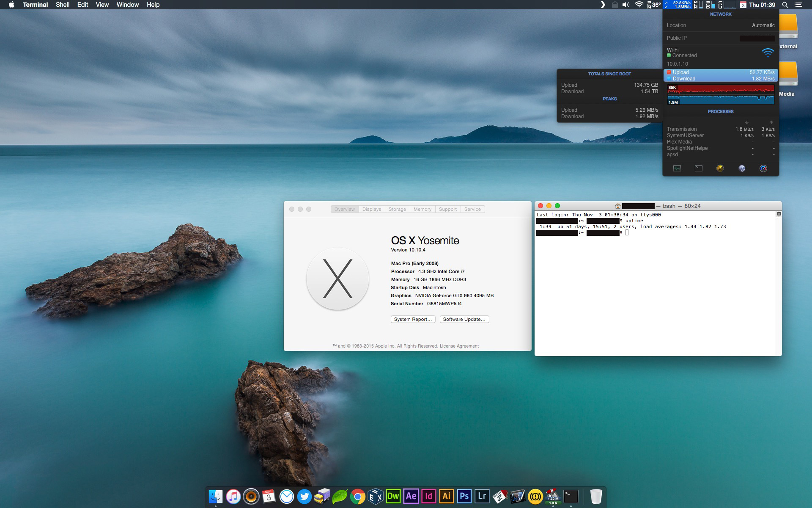Open Activity Monitor icon in network panel
Image resolution: width=812 pixels, height=508 pixels.
pyautogui.click(x=677, y=168)
